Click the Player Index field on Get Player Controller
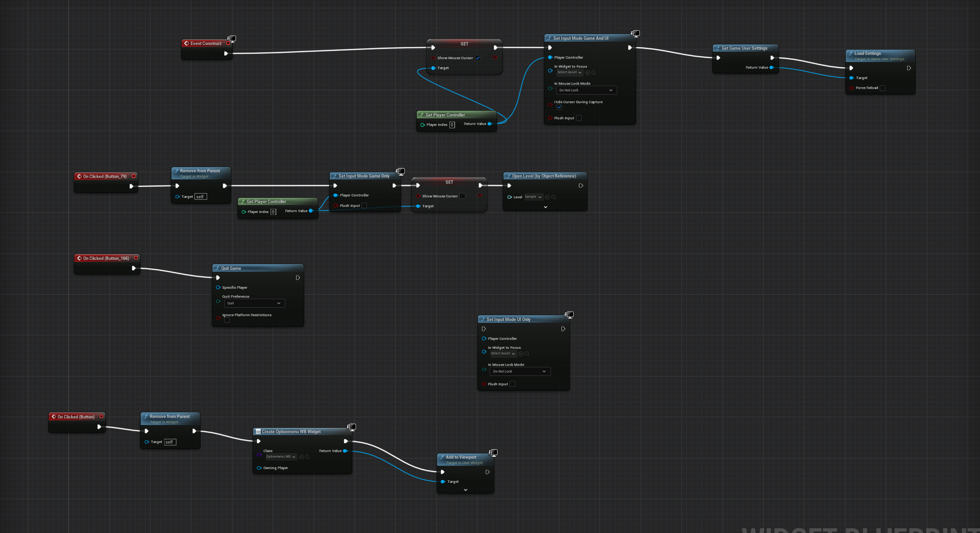The image size is (980, 533). click(x=452, y=124)
